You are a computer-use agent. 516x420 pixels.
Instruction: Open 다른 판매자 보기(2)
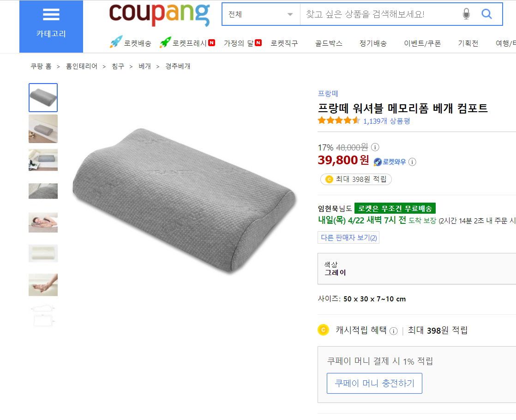[348, 238]
